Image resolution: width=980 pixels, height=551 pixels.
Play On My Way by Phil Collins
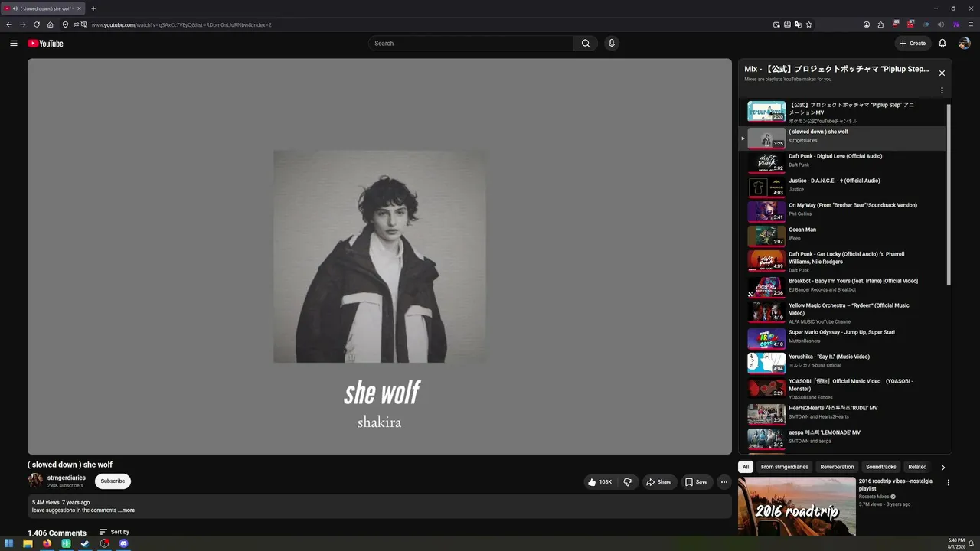coord(842,213)
